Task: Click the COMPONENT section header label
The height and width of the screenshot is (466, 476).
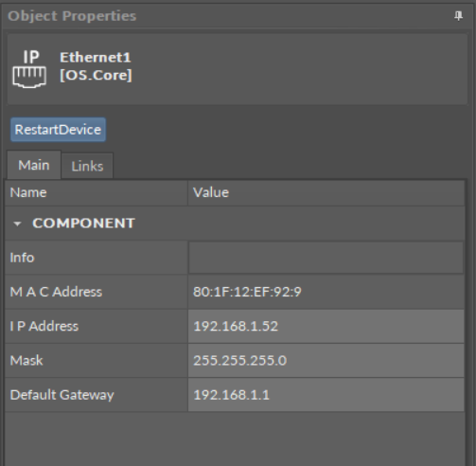Action: coord(84,224)
